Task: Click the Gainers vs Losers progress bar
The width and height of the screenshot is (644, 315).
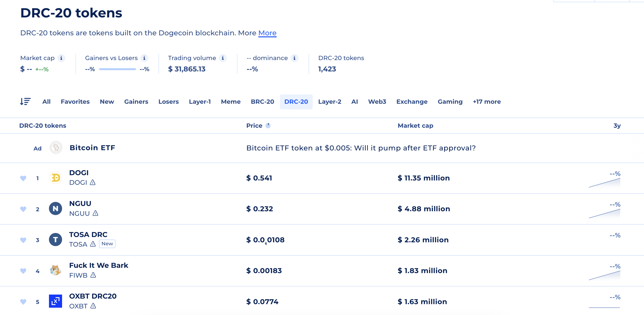Action: click(x=117, y=69)
